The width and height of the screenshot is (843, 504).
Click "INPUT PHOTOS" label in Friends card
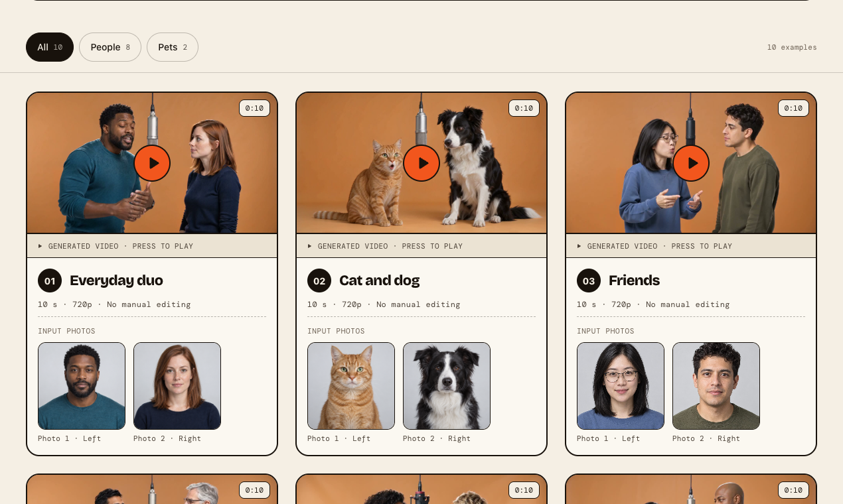click(605, 331)
